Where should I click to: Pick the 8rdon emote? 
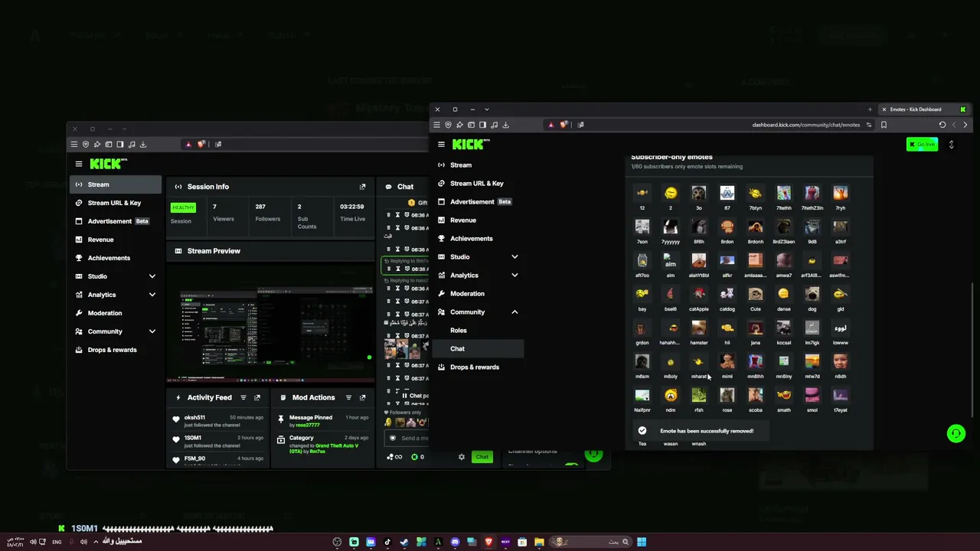[727, 227]
